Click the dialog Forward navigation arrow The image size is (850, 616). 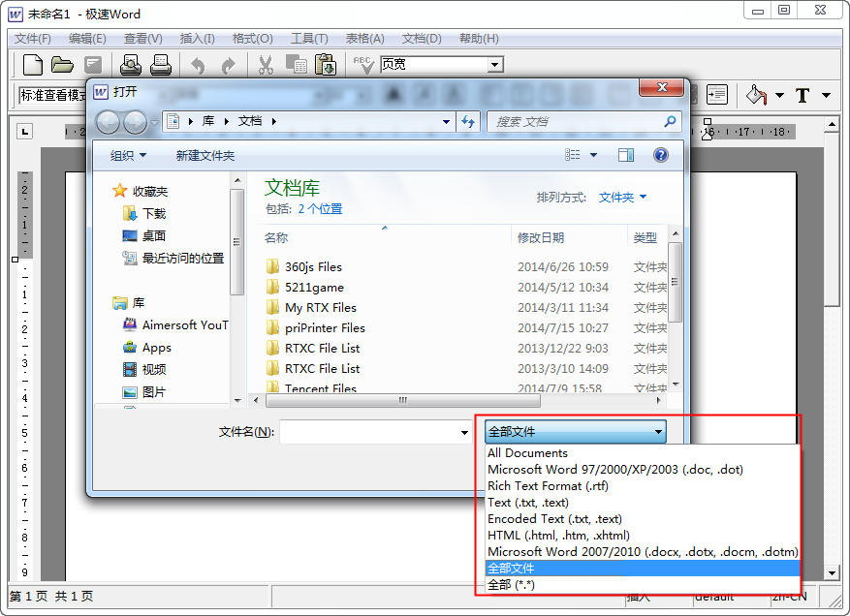(135, 122)
